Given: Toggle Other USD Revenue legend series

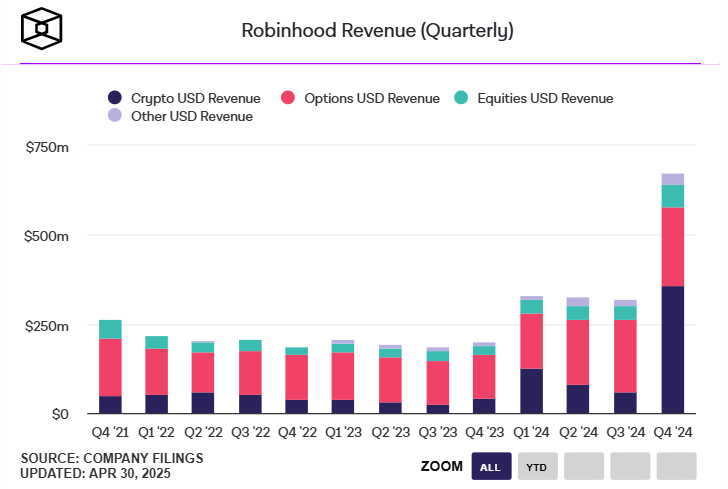Looking at the screenshot, I should 180,116.
